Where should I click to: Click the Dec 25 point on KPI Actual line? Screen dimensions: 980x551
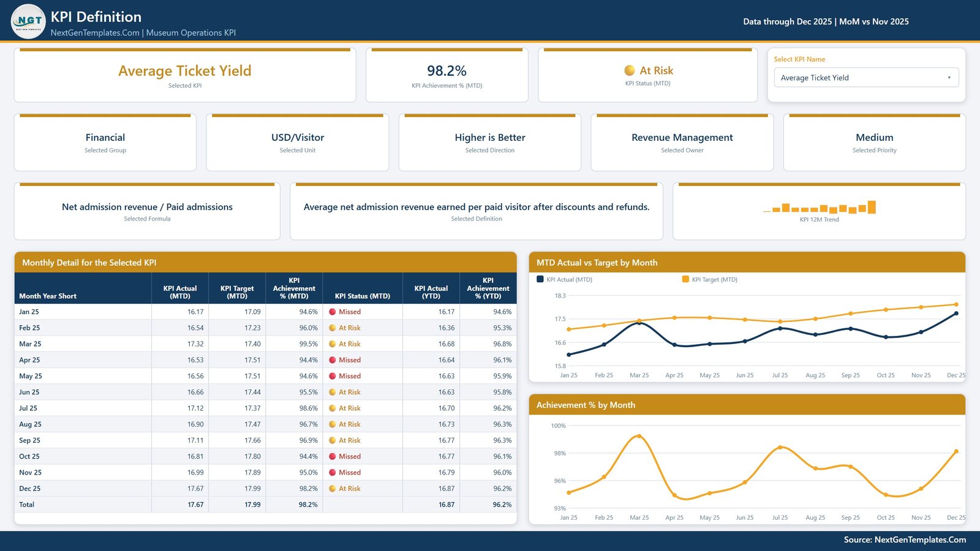point(956,313)
